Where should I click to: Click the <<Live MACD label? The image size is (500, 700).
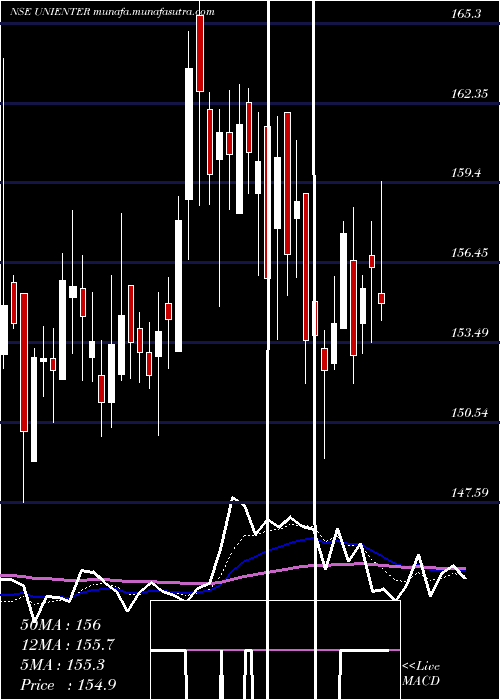click(421, 674)
